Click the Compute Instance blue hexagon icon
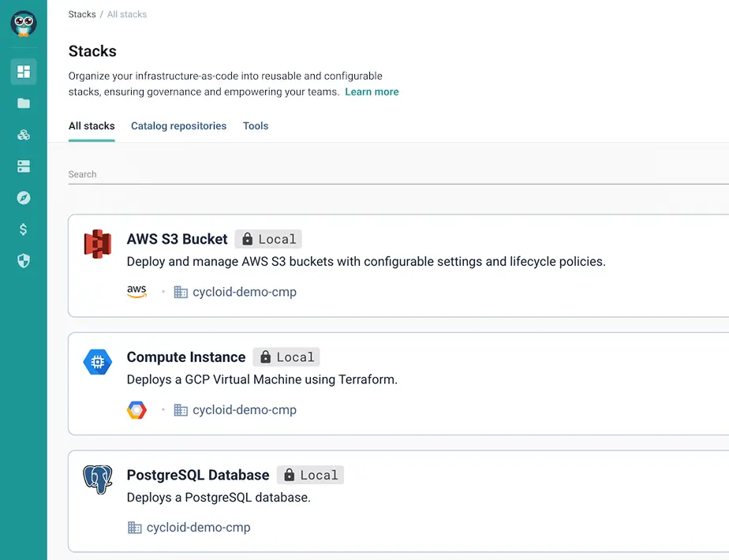The image size is (729, 560). (98, 362)
